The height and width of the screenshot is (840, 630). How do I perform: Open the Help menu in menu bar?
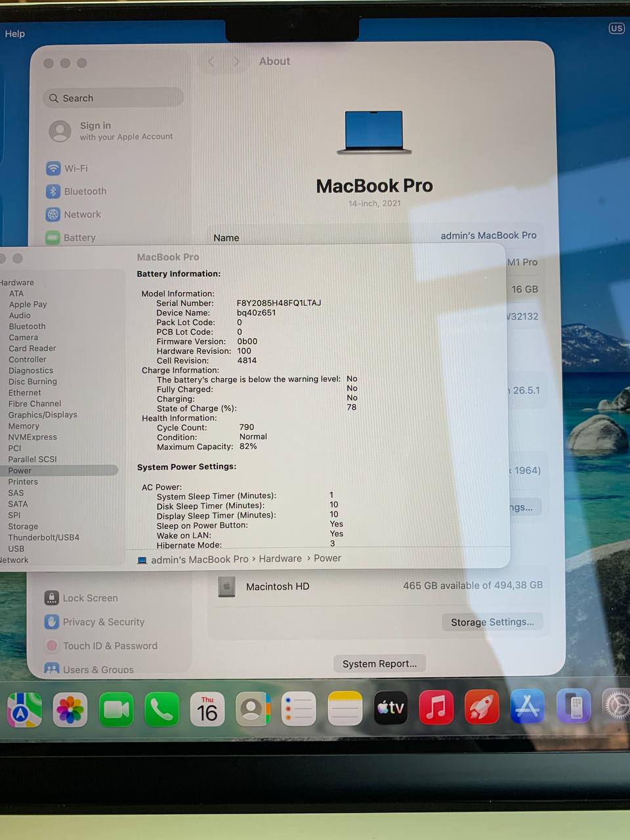[x=14, y=33]
